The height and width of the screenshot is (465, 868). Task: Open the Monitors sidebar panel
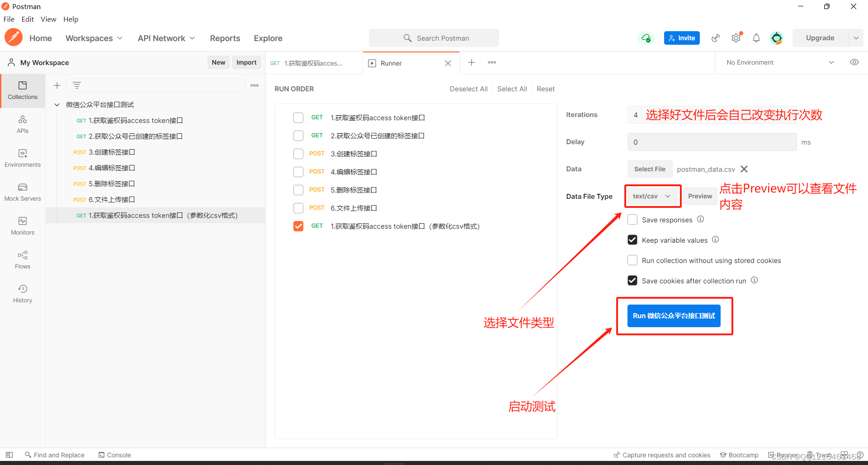(23, 226)
